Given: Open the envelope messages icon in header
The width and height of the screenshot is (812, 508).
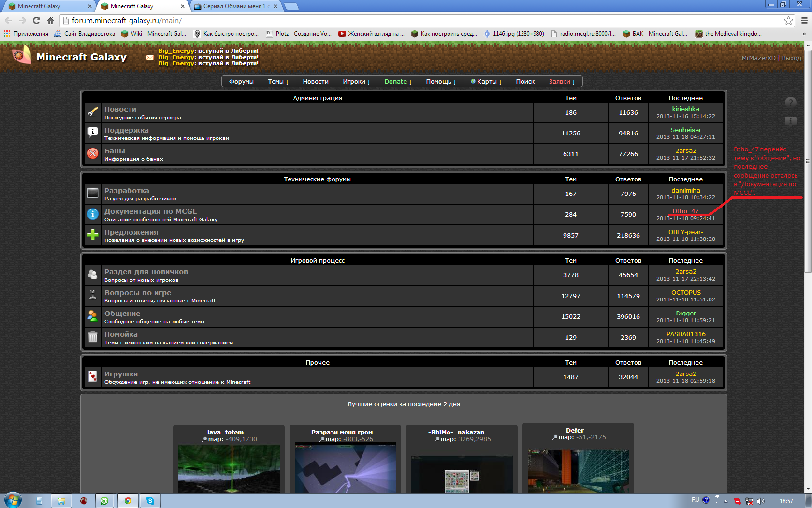Looking at the screenshot, I should (x=150, y=58).
